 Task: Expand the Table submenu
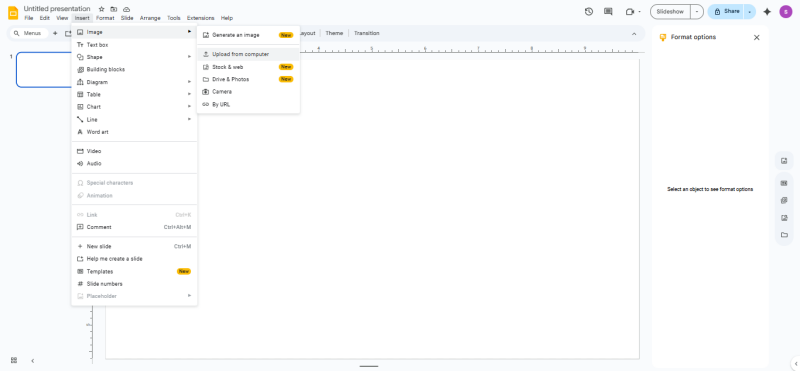click(x=134, y=94)
